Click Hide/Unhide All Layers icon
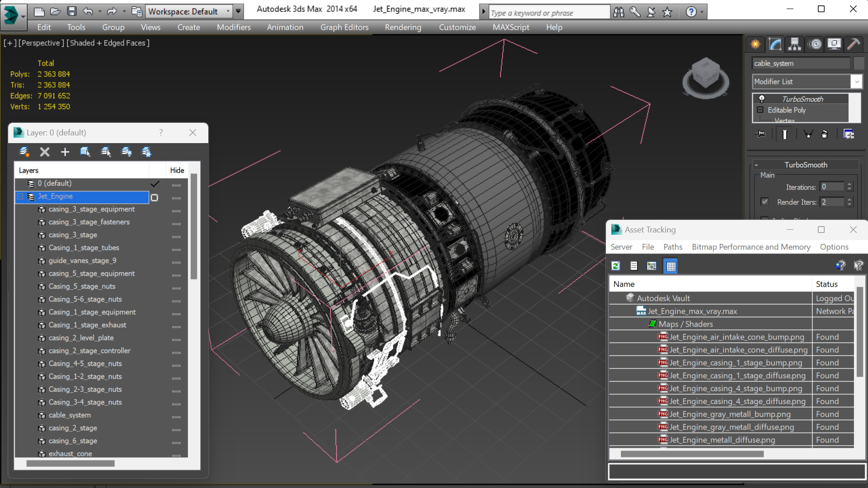 (127, 152)
